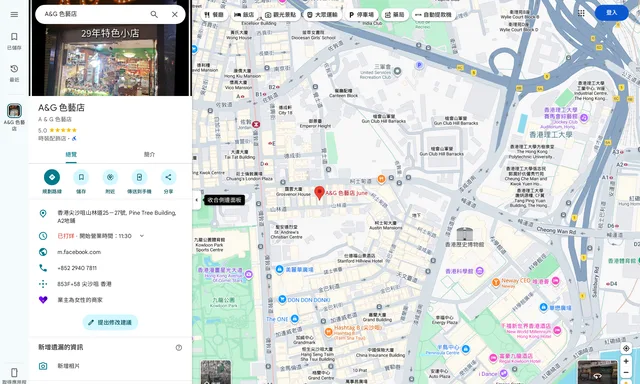Click the search magnifier icon
This screenshot has width=640, height=384.
[154, 14]
